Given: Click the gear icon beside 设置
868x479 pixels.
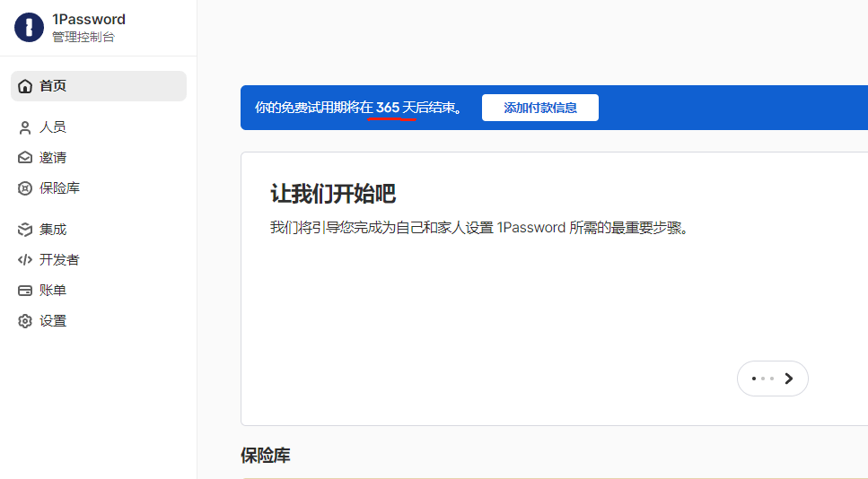Looking at the screenshot, I should [25, 321].
